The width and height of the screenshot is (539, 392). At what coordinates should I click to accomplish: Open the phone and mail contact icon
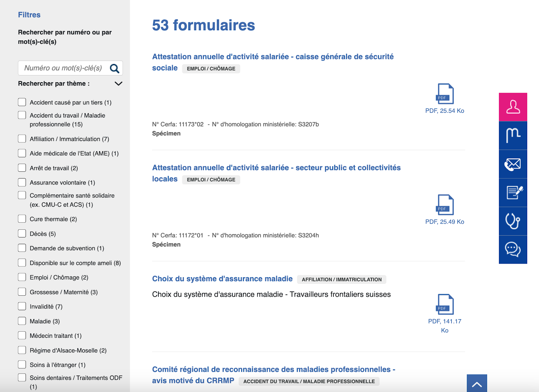pyautogui.click(x=513, y=164)
